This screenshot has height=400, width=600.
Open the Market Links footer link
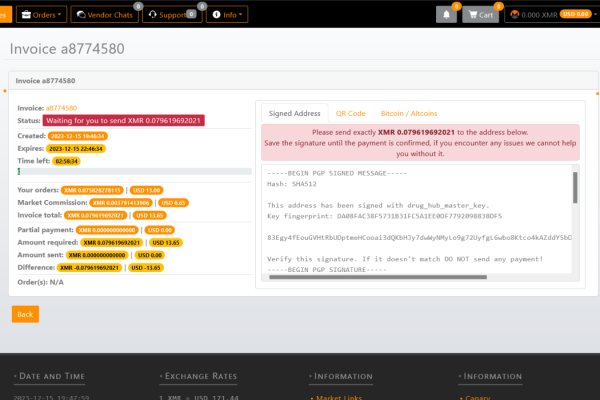[x=338, y=397]
